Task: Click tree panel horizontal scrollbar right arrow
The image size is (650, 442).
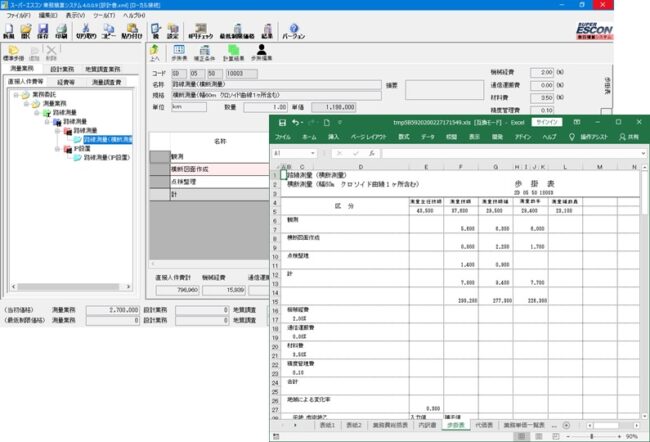Action: point(128,287)
